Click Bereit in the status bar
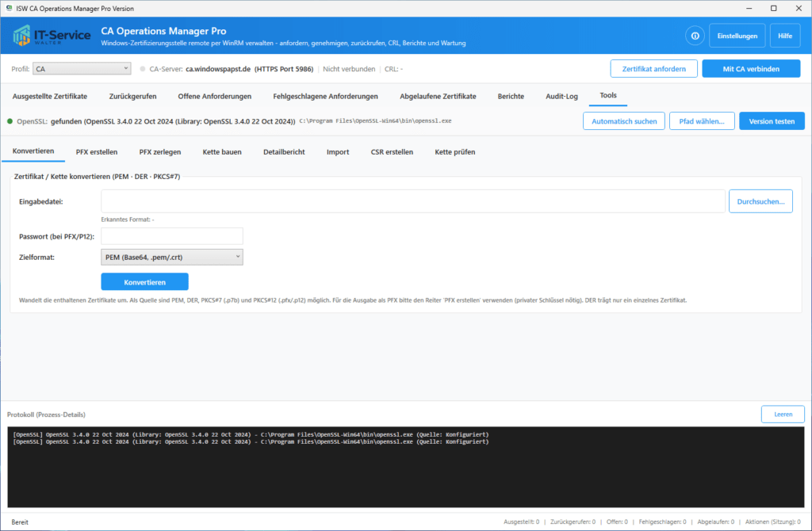Viewport: 812px width, 531px height. coord(20,522)
